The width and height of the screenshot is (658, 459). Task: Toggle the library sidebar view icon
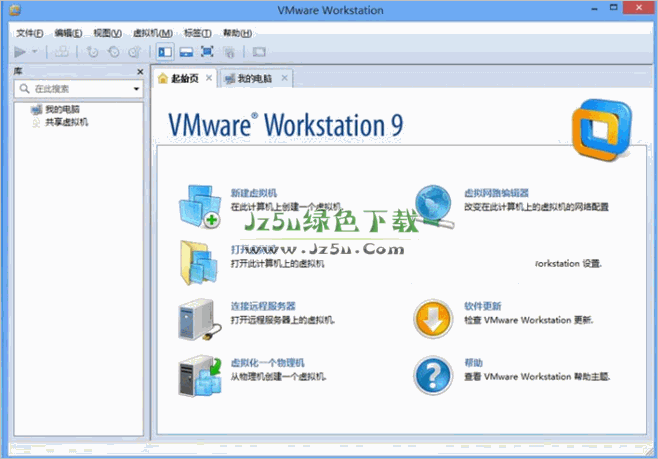point(165,52)
